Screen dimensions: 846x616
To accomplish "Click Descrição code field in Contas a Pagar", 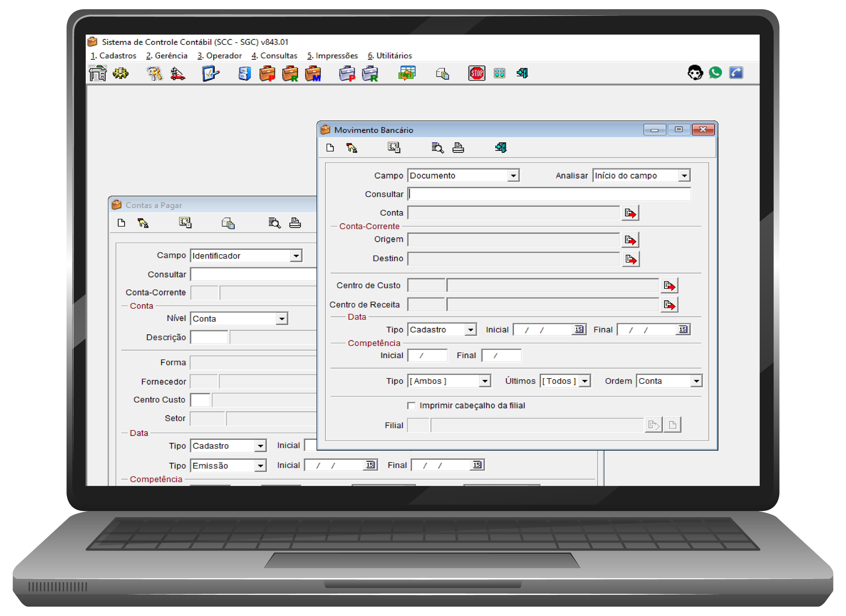I will pyautogui.click(x=209, y=337).
